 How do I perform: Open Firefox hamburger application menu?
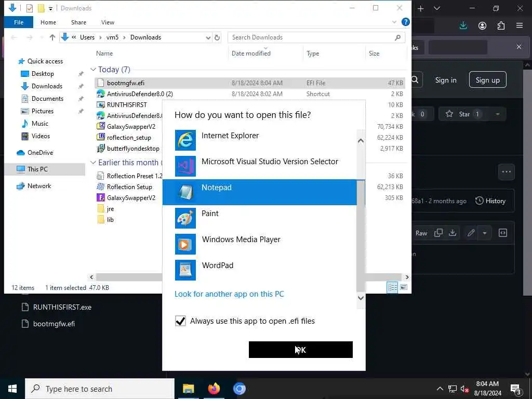(x=520, y=26)
